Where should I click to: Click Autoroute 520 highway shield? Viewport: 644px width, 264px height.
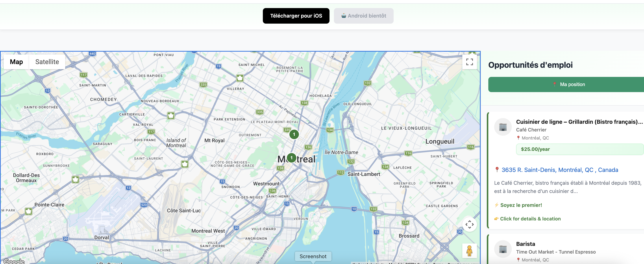(144, 205)
